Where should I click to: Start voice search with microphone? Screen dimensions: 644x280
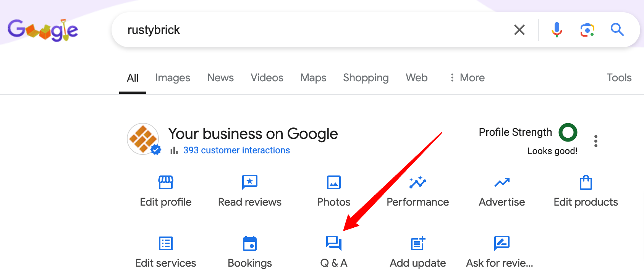click(557, 30)
